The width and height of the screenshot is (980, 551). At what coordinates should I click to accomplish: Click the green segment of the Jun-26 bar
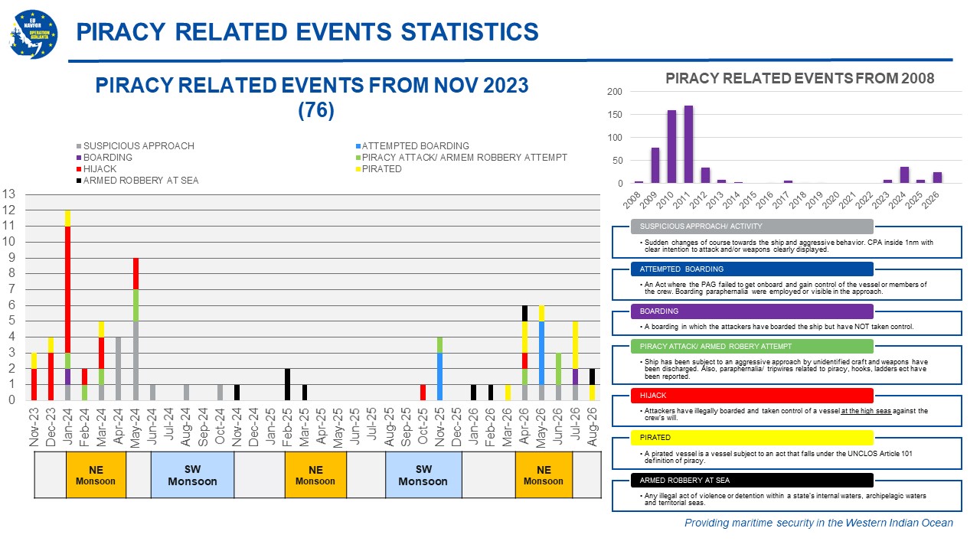[x=558, y=369]
